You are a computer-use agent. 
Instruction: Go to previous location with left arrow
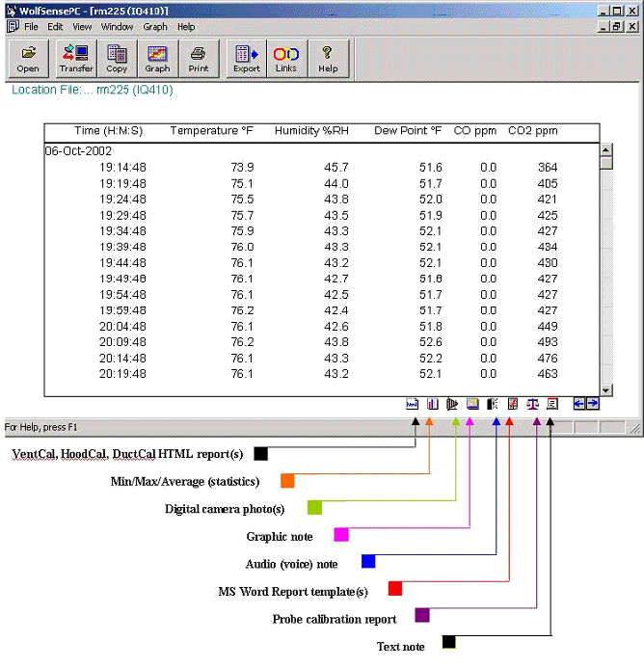point(579,404)
